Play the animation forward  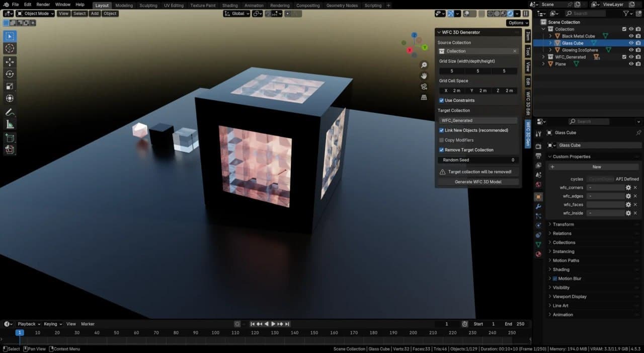tap(273, 324)
